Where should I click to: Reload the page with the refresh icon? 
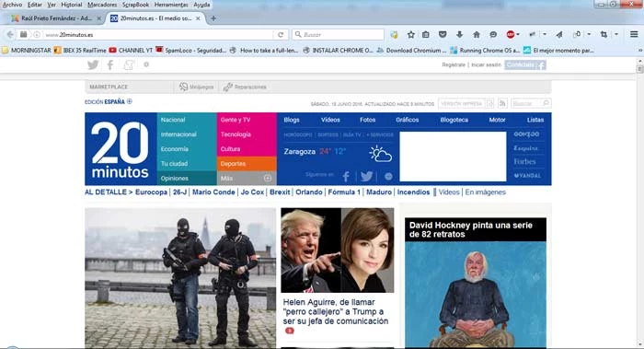(281, 35)
